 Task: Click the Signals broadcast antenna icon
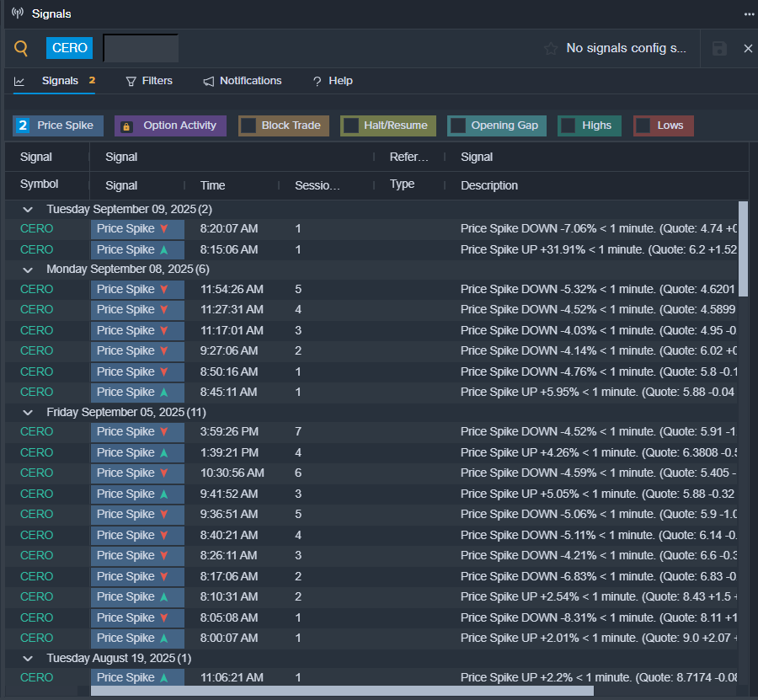pos(18,13)
